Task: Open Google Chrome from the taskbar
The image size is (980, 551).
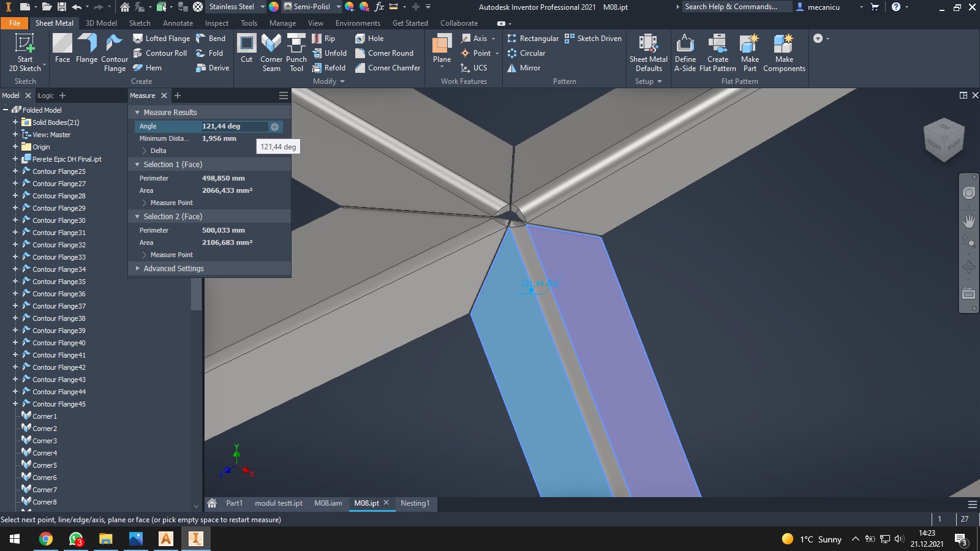Action: click(x=46, y=539)
